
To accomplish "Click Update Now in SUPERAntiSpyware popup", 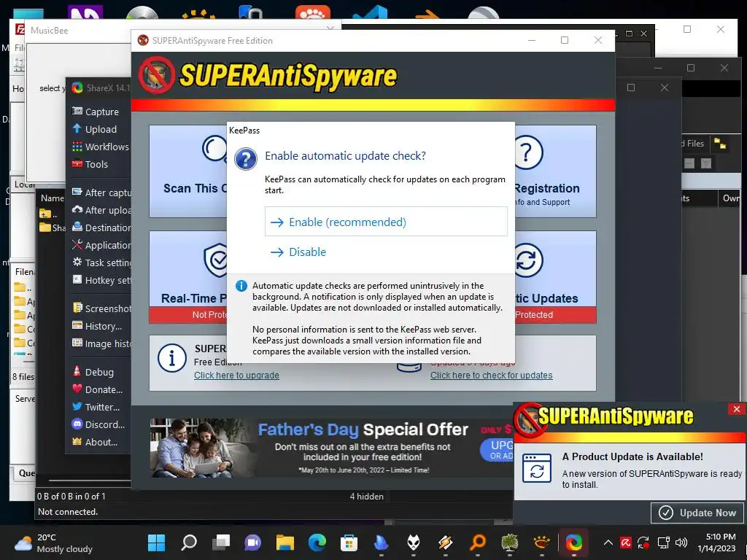I will (697, 513).
